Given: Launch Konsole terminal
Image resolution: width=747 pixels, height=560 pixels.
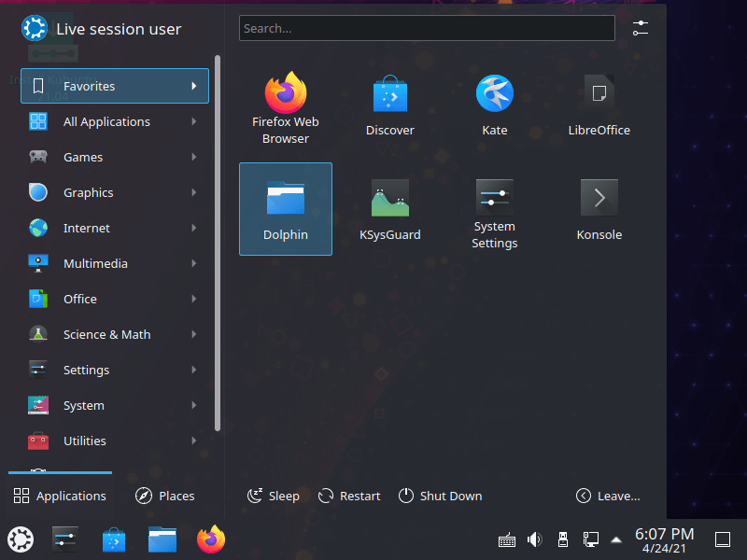Looking at the screenshot, I should pos(599,209).
